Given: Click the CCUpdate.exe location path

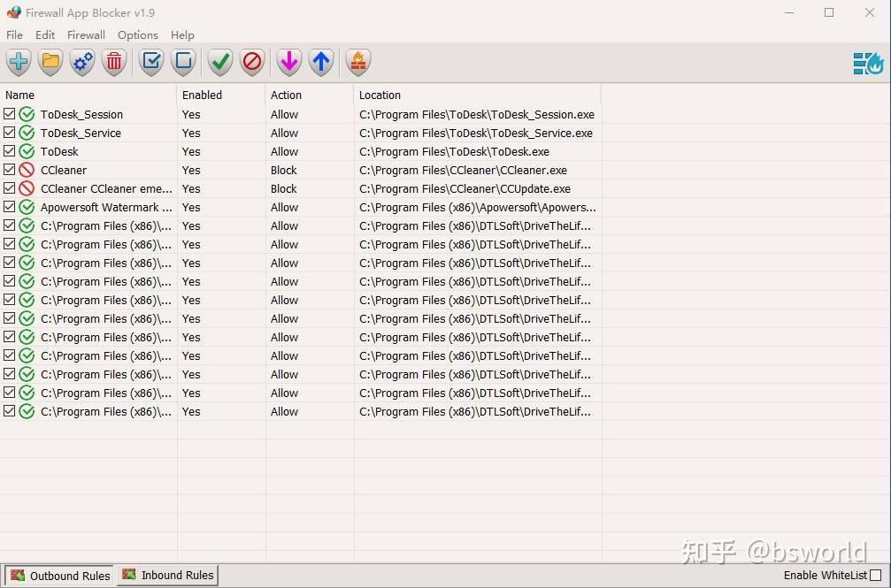Looking at the screenshot, I should pyautogui.click(x=465, y=188).
